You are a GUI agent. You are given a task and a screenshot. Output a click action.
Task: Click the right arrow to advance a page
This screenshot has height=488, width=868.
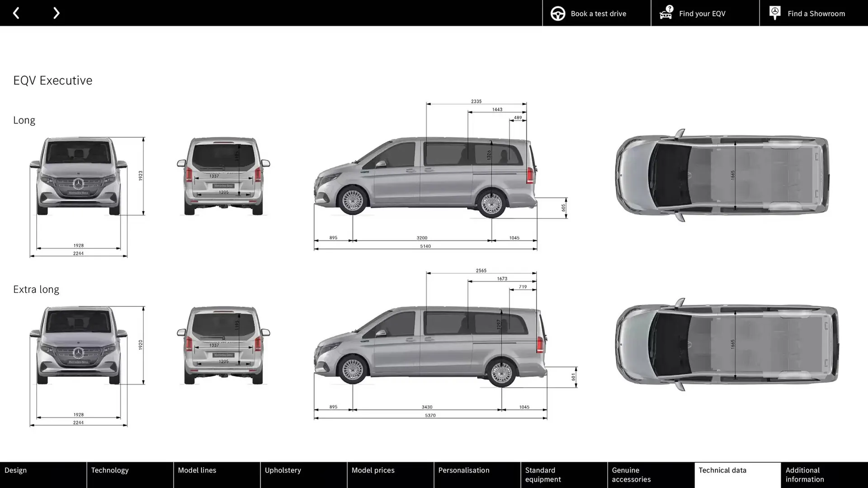pos(56,13)
